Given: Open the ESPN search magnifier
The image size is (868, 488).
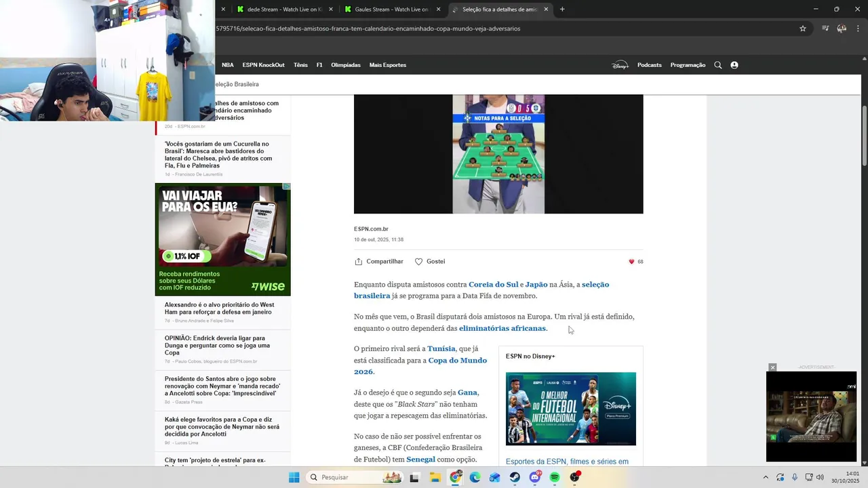Looking at the screenshot, I should point(718,65).
